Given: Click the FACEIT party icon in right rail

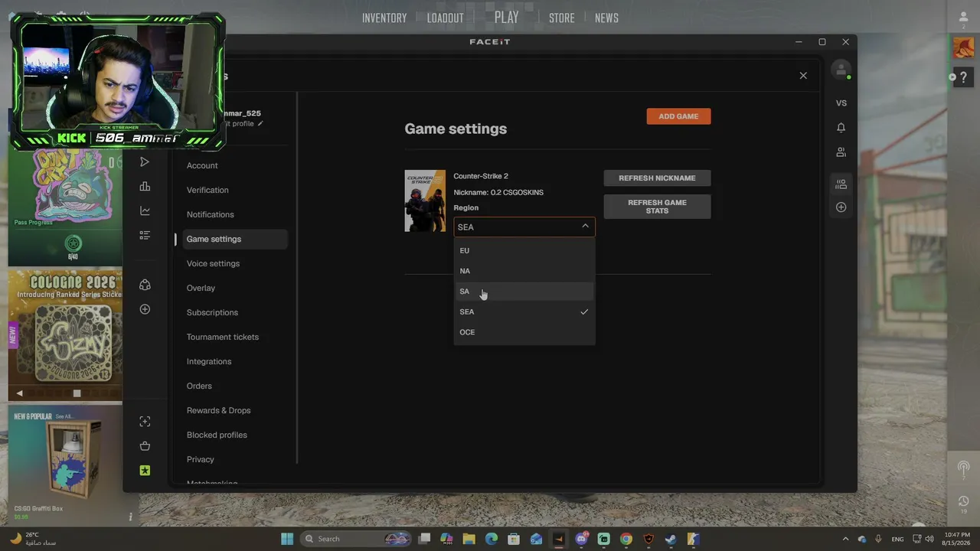Looking at the screenshot, I should [841, 184].
